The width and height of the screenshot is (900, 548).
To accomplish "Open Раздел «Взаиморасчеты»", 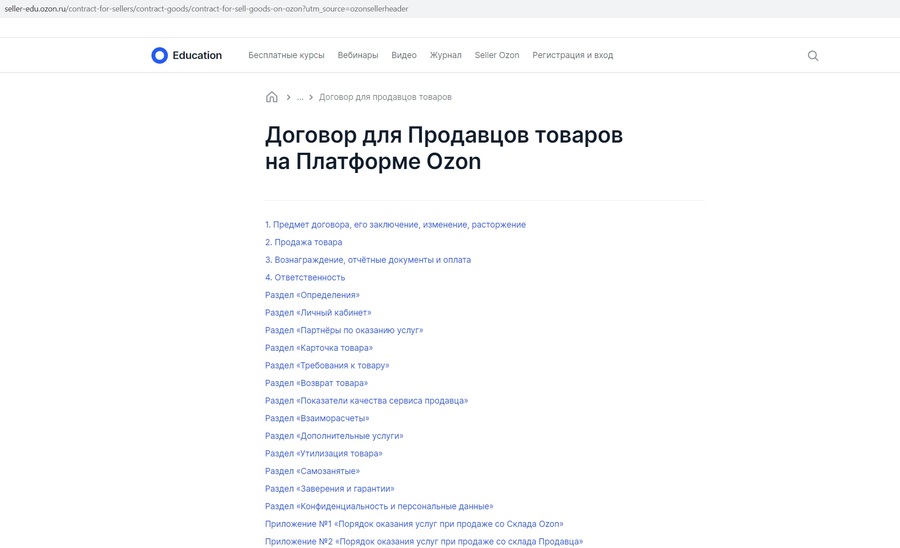I will pos(317,418).
